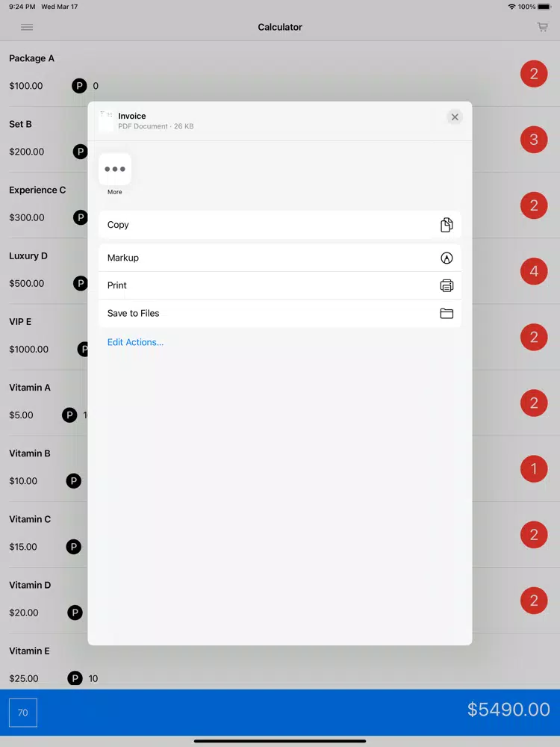Tap red quantity badge for Vitamin A

click(534, 403)
